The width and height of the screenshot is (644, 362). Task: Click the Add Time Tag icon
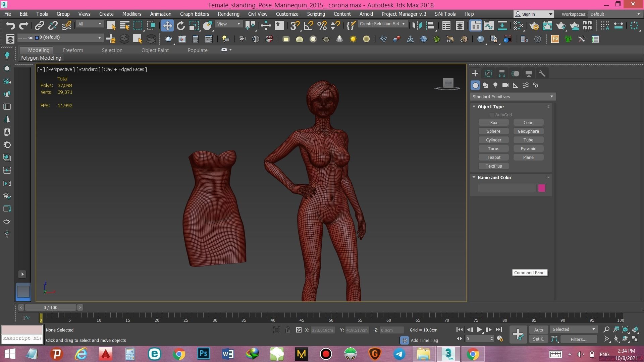(405, 340)
